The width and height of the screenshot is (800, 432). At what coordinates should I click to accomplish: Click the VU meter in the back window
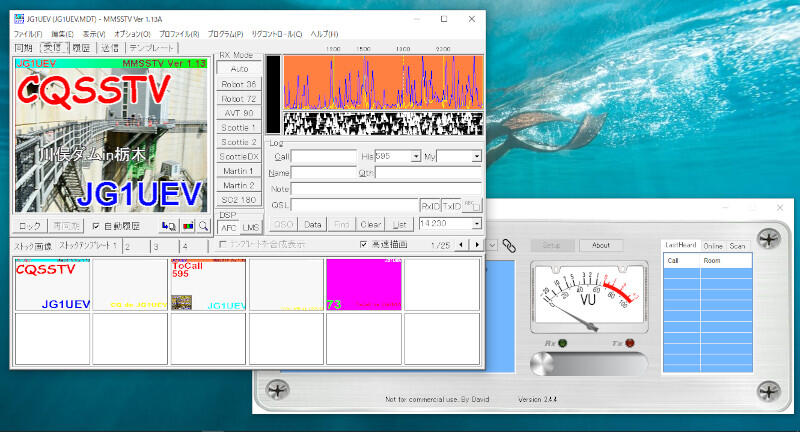(589, 298)
